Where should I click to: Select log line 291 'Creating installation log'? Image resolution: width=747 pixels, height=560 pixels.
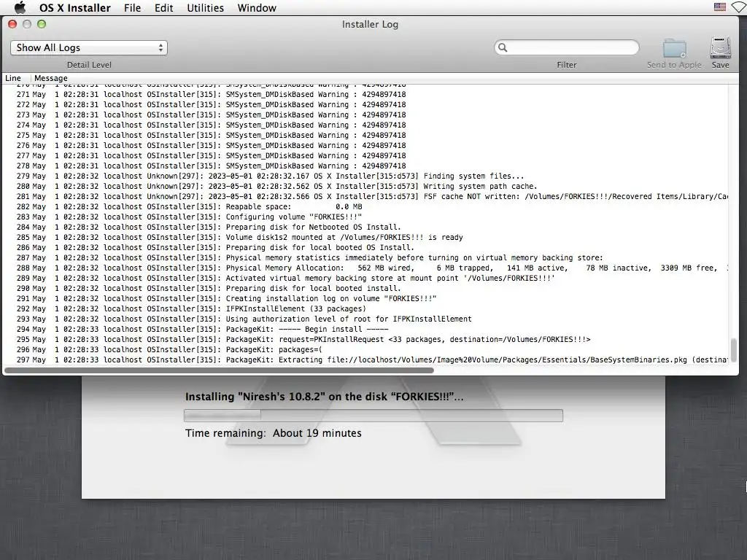366,298
